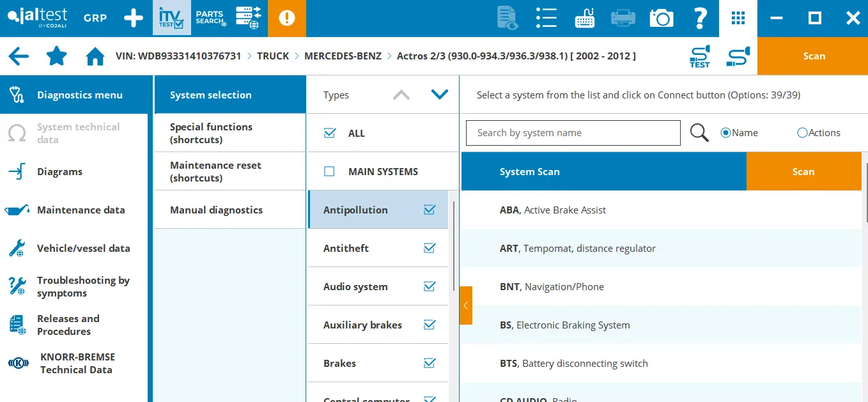Image resolution: width=868 pixels, height=402 pixels.
Task: Select BNT, Navigation/Phone
Action: (662, 286)
